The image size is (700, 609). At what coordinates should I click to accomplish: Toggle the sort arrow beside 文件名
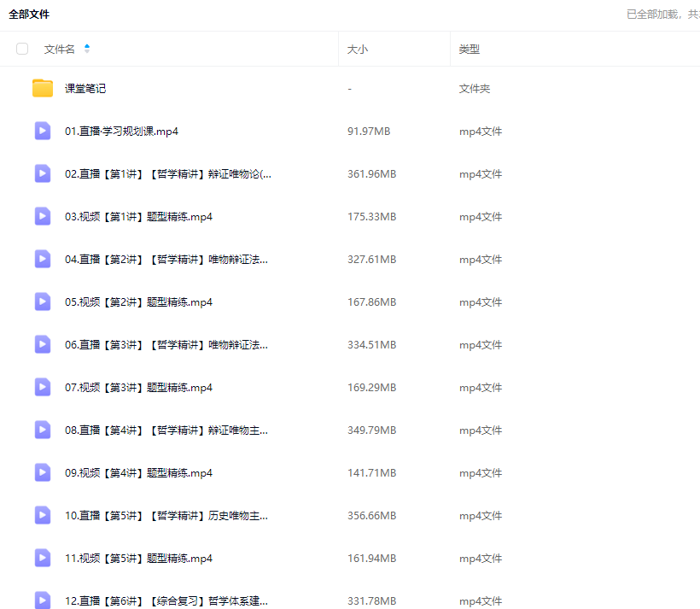pyautogui.click(x=87, y=50)
